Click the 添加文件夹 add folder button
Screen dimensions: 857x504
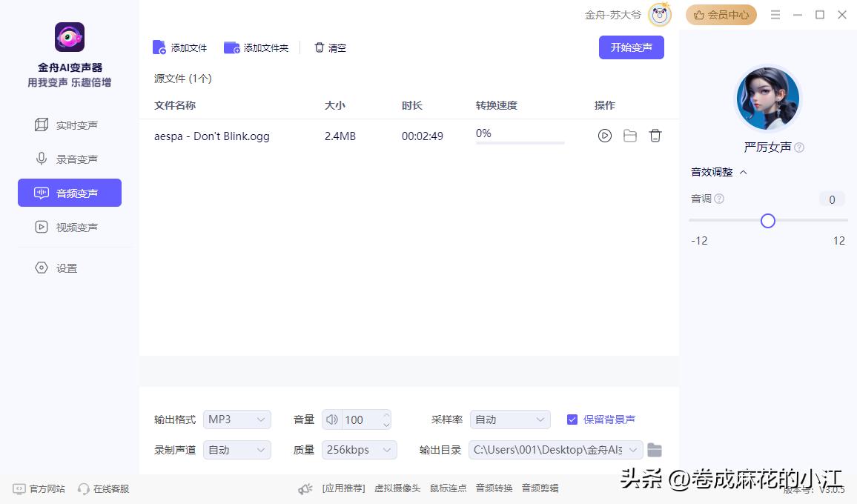[256, 47]
